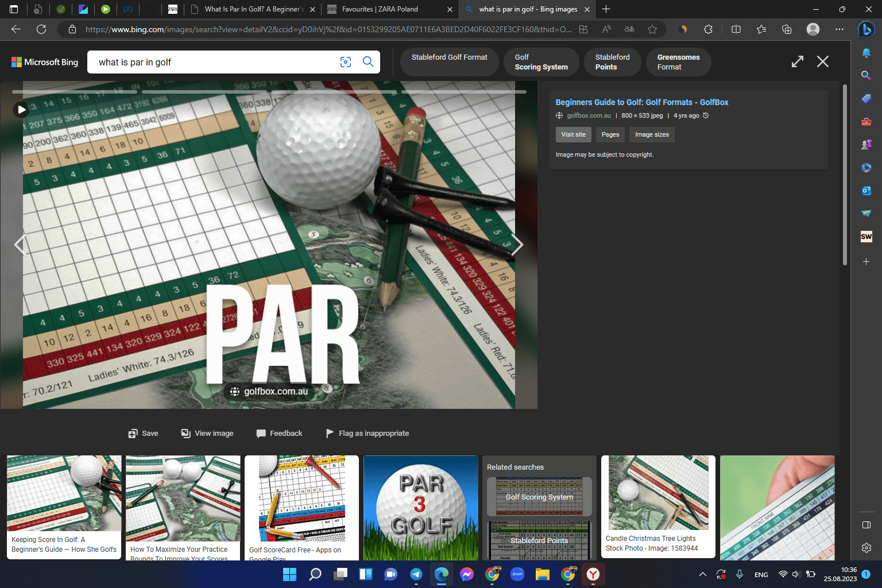Select Golf Scoring System suggestion
The image size is (882, 588).
[541, 62]
